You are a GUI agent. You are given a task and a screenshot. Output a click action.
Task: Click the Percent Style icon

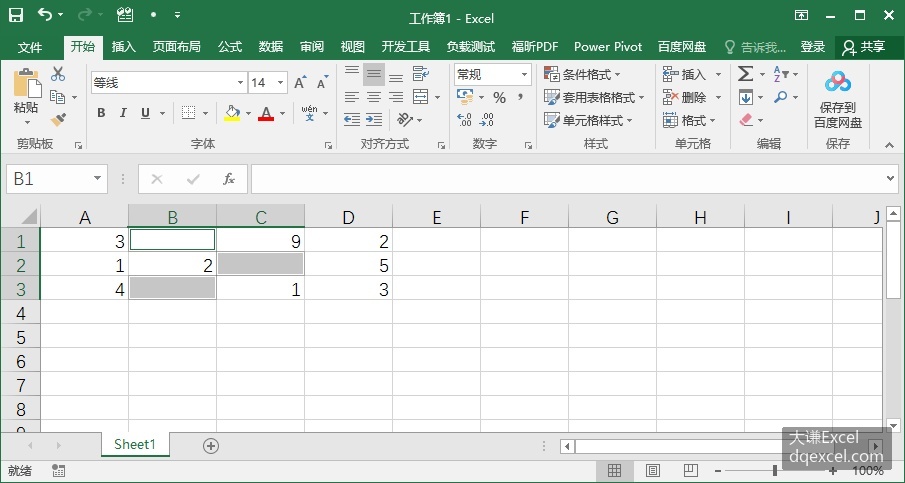pos(499,98)
